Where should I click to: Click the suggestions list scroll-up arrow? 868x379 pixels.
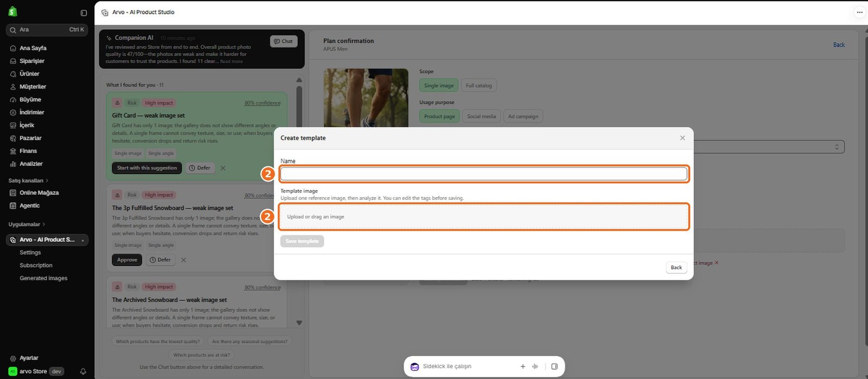coord(299,80)
